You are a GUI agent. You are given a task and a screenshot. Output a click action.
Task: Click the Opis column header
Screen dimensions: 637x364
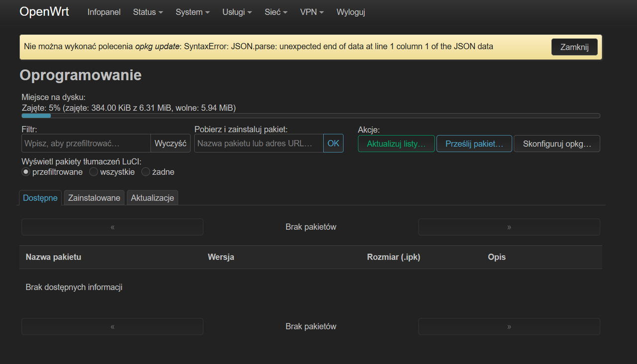pyautogui.click(x=497, y=257)
